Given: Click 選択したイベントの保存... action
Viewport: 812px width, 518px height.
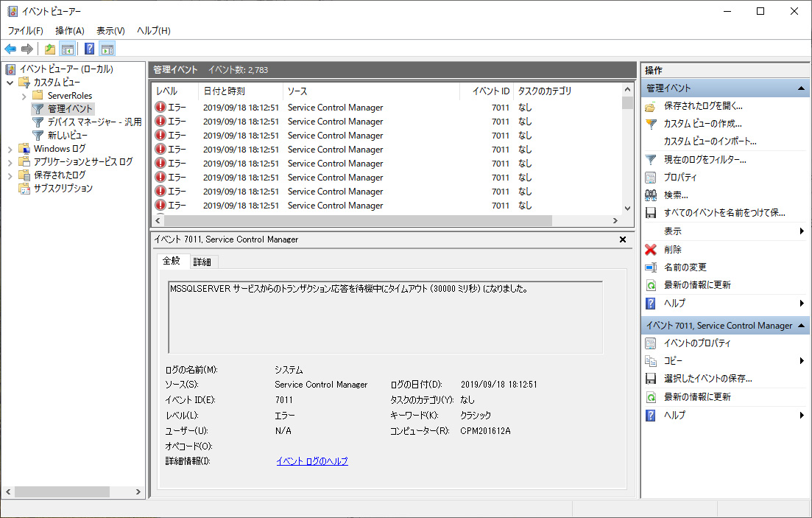Looking at the screenshot, I should point(708,379).
